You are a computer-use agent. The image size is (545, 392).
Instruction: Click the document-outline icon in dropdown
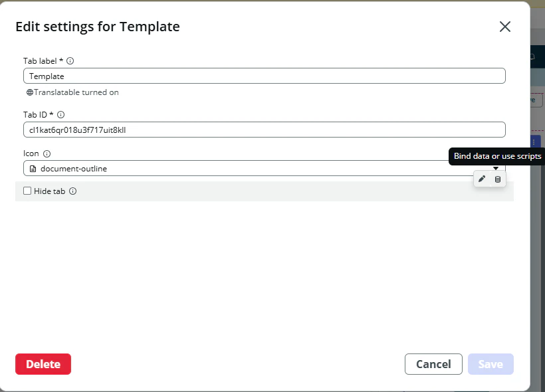[33, 169]
